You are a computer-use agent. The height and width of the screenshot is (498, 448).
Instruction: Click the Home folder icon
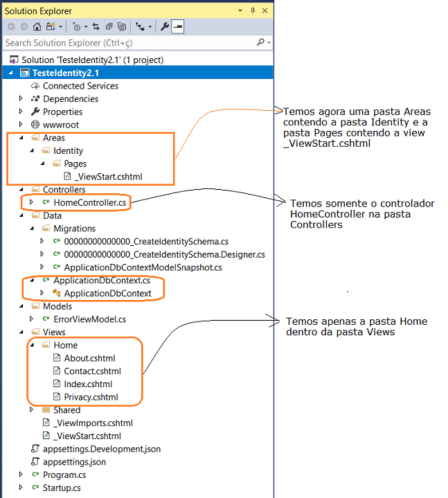pos(46,345)
